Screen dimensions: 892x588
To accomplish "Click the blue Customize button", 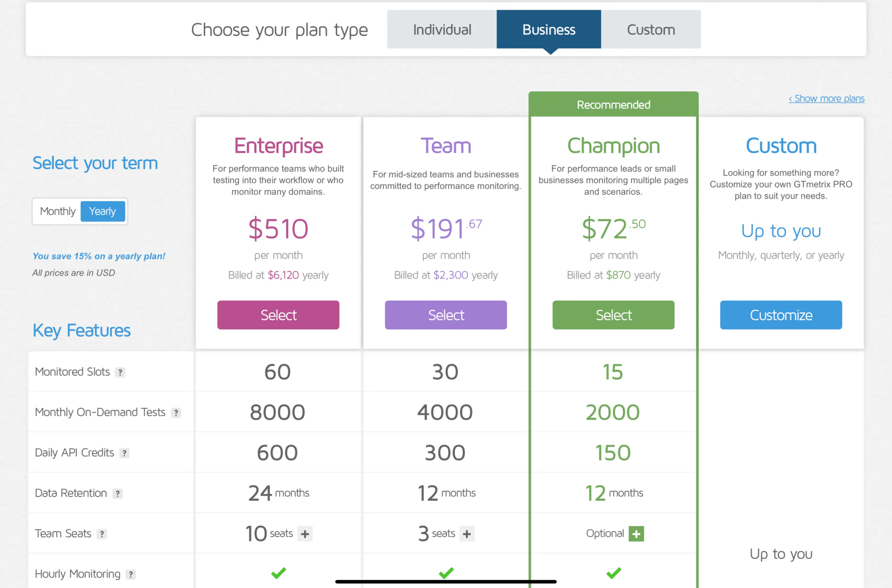I will tap(780, 315).
